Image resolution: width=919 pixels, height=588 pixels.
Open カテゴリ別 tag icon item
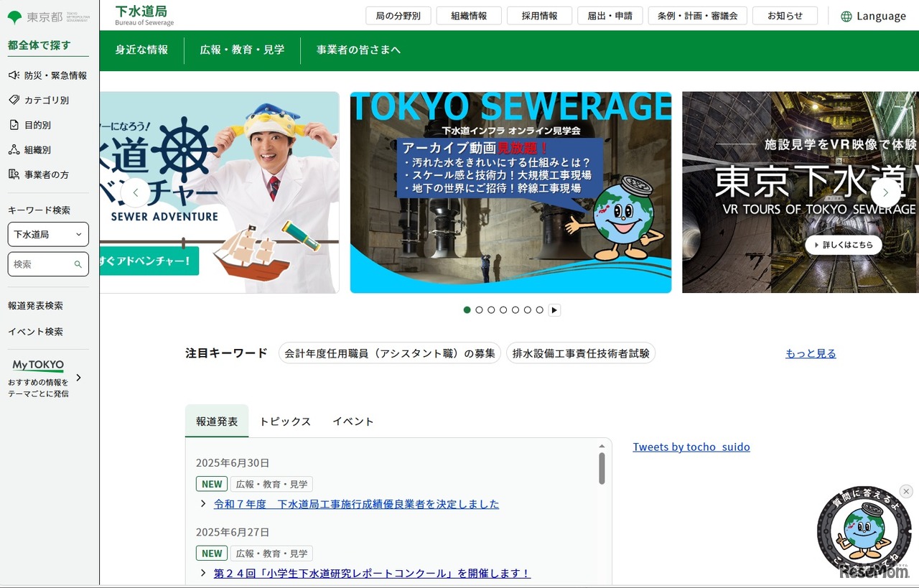tap(14, 100)
